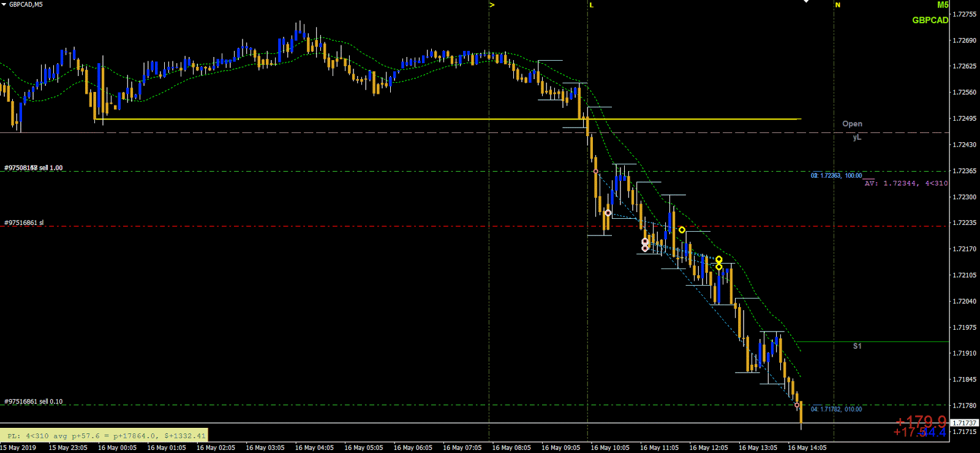Click time axis label '16 May 09:05'
The image size is (980, 453).
pyautogui.click(x=560, y=447)
